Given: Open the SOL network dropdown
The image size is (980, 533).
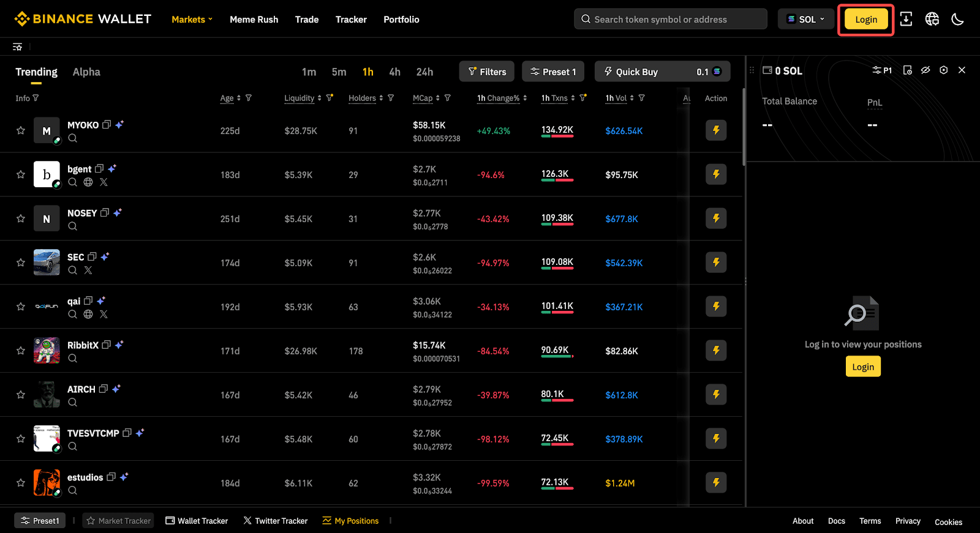Looking at the screenshot, I should coord(806,19).
